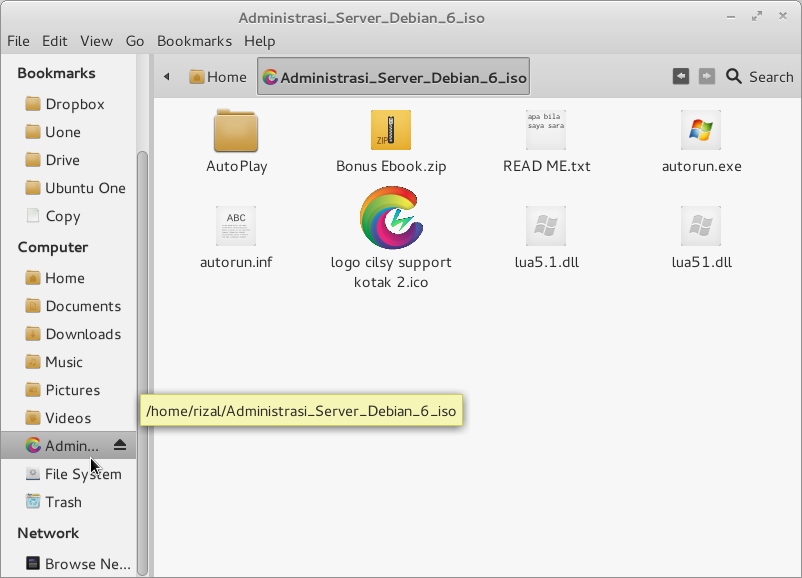The image size is (802, 578).
Task: Navigate back with the back arrow
Action: click(x=166, y=76)
